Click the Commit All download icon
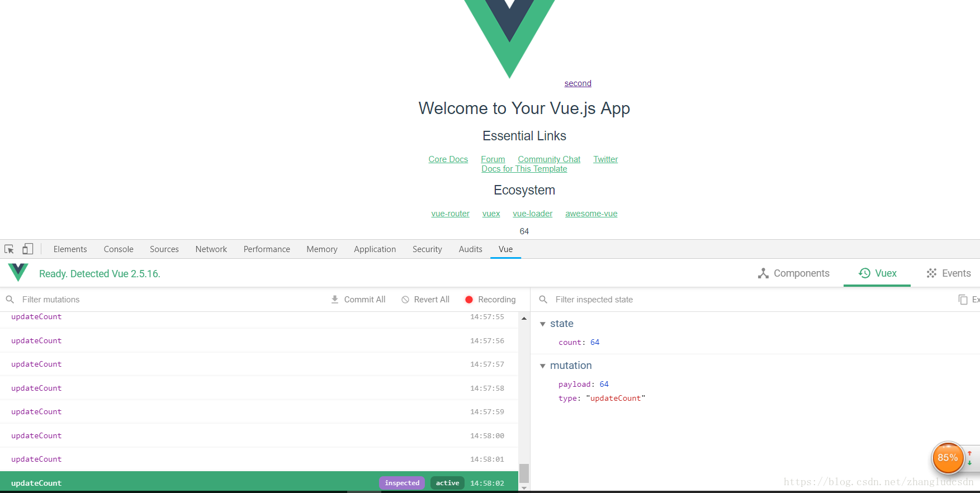The height and width of the screenshot is (493, 980). [335, 300]
